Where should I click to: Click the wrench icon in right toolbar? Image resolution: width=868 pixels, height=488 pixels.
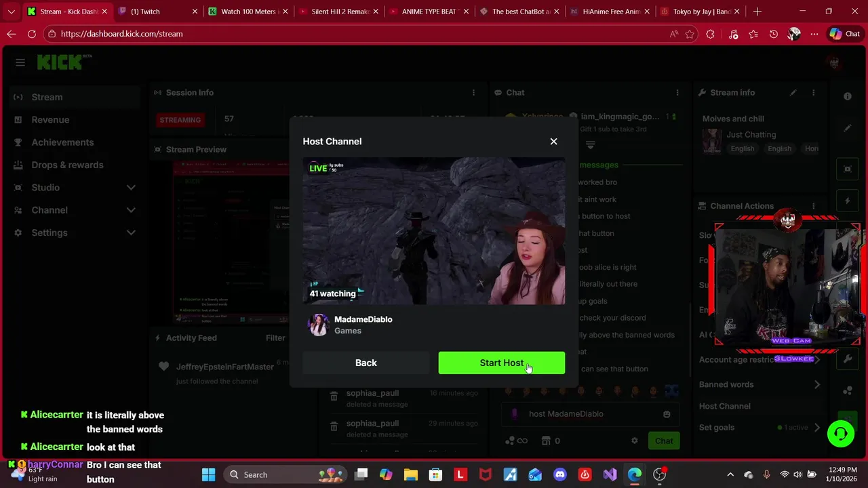(x=848, y=359)
